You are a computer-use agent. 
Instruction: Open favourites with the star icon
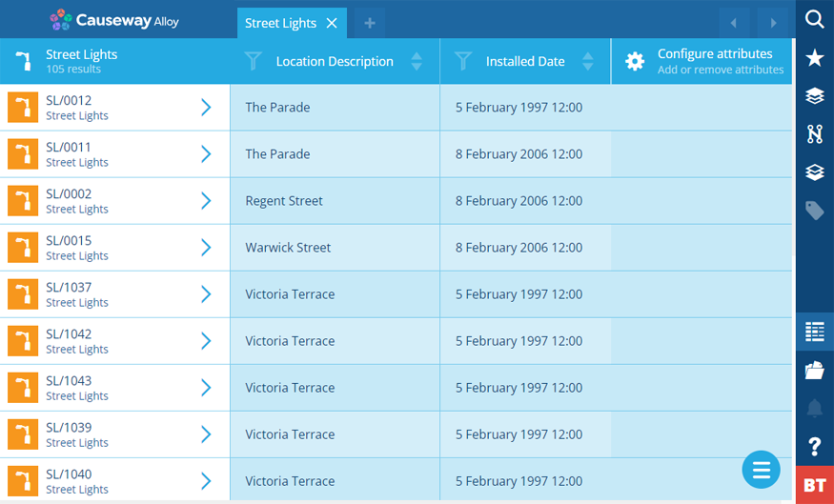point(814,58)
